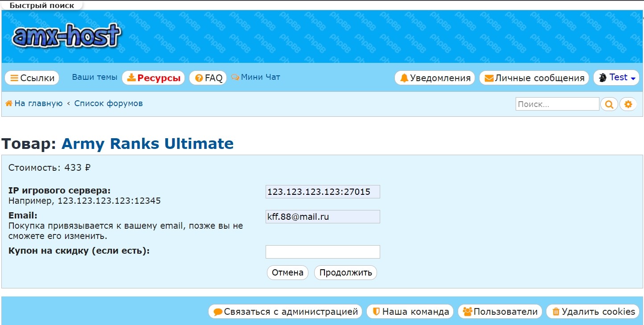Focus the Поиск search field

point(557,104)
